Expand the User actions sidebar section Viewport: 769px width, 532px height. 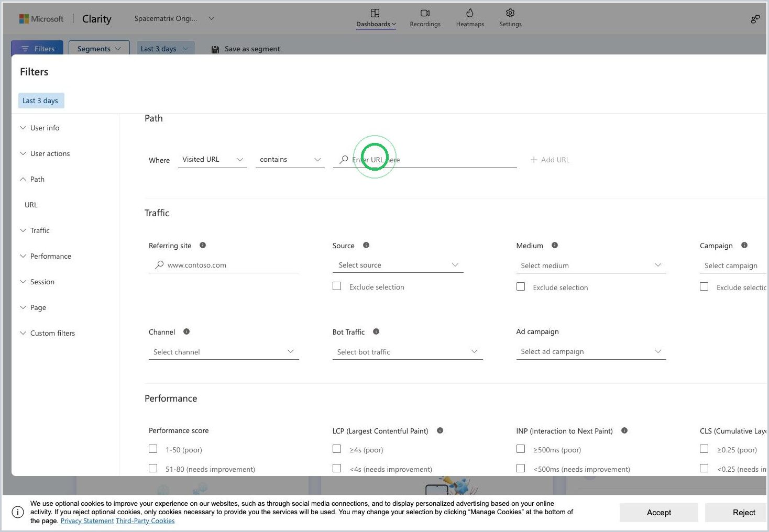(45, 153)
